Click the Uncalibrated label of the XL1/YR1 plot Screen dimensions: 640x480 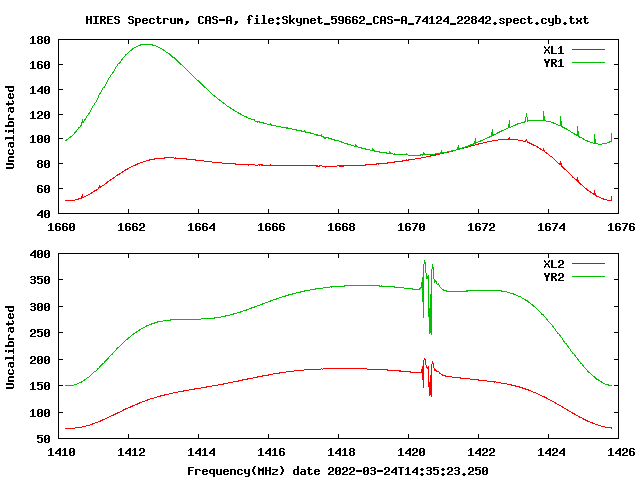(10, 127)
